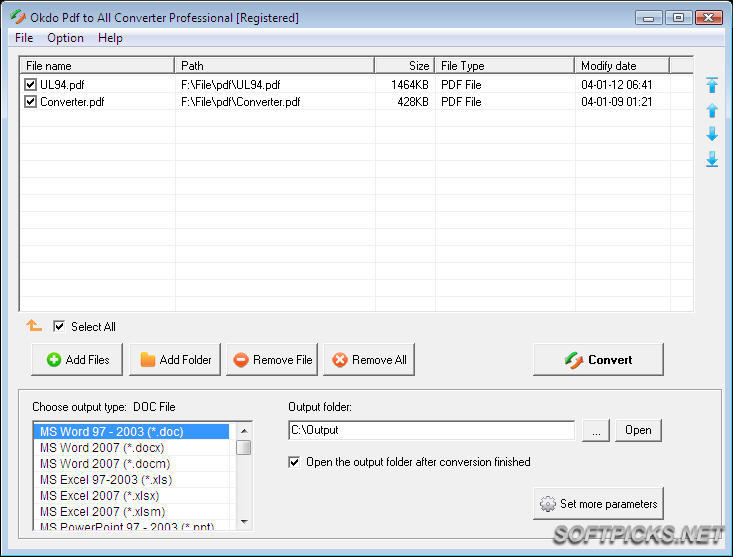The image size is (733, 557).
Task: Click the Set more parameters button
Action: coord(598,503)
